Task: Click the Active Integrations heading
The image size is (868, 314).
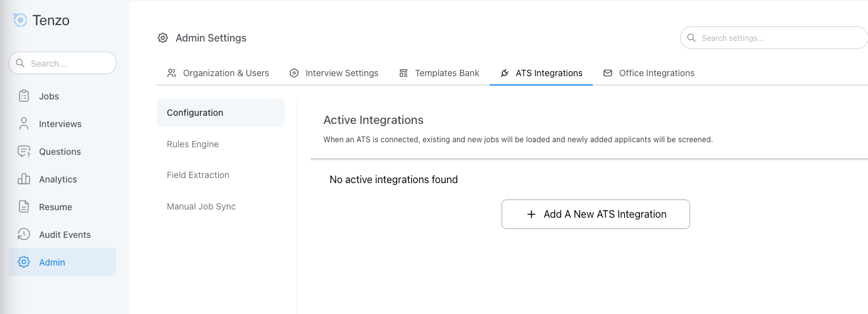Action: coord(373,120)
